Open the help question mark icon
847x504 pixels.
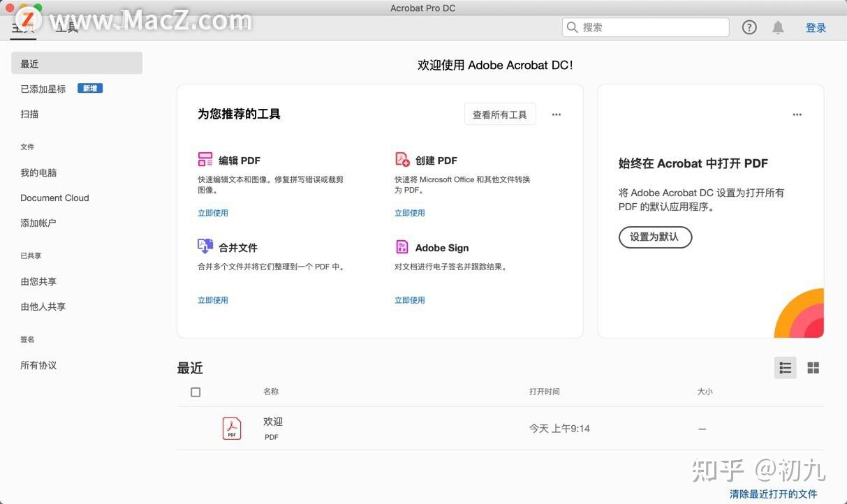pos(749,27)
